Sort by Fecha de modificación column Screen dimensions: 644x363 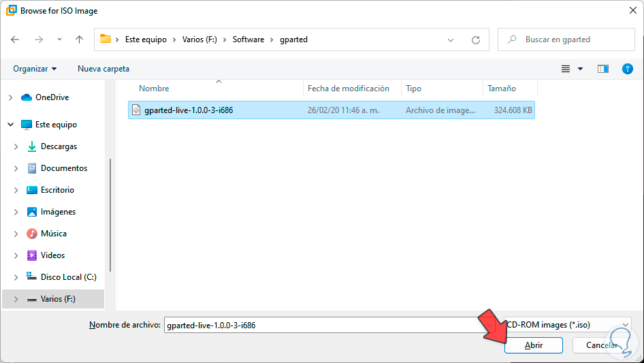tap(349, 89)
